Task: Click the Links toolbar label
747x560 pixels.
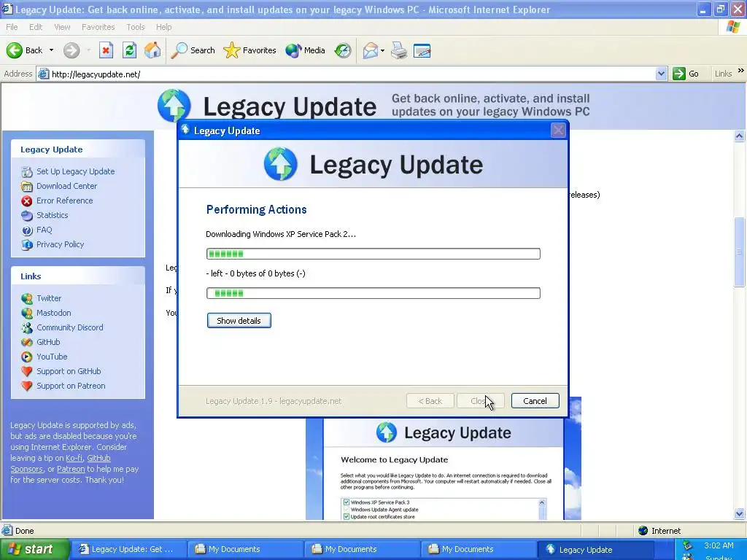Action: pyautogui.click(x=723, y=74)
